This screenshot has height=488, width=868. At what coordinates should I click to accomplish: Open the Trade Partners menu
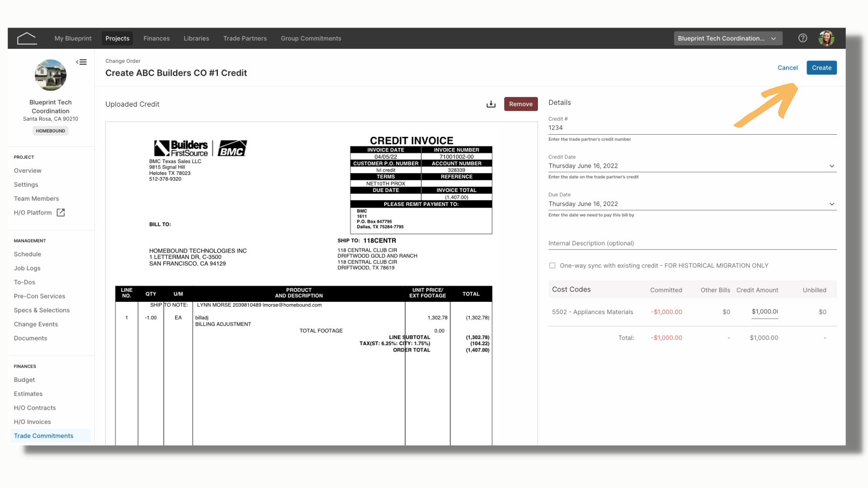(245, 38)
